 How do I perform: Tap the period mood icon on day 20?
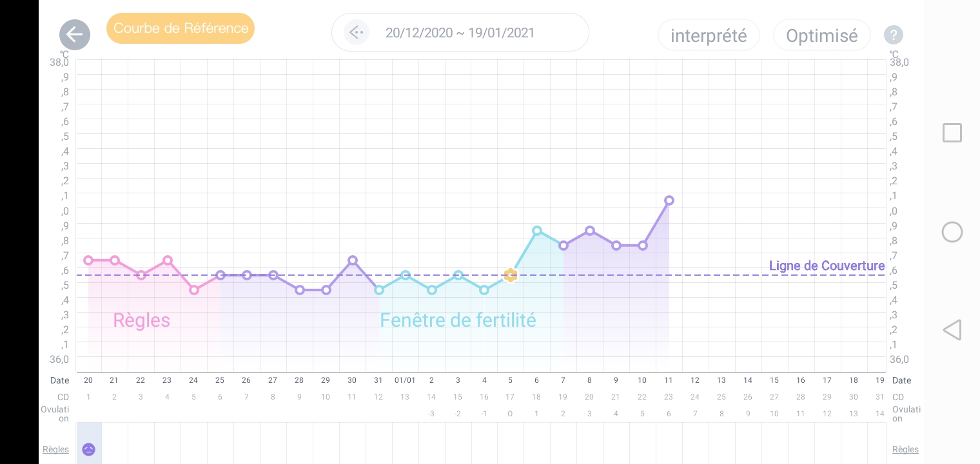coord(89,449)
